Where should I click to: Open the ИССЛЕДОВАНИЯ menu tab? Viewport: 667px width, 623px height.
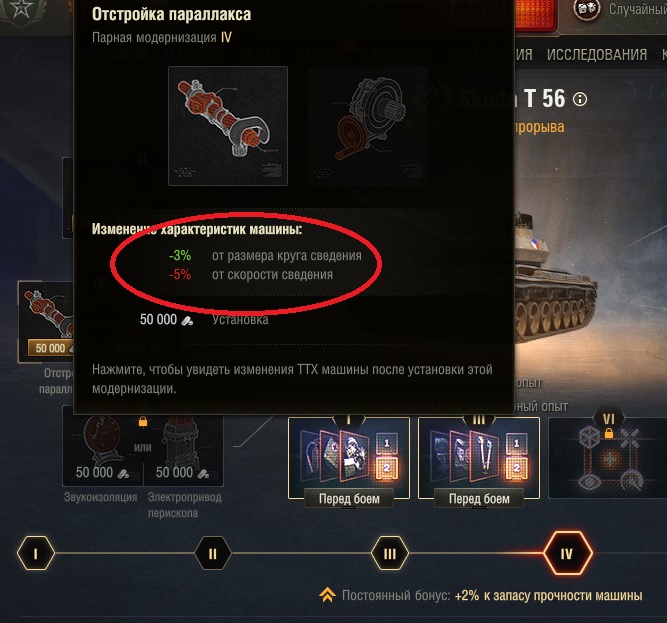tap(596, 55)
